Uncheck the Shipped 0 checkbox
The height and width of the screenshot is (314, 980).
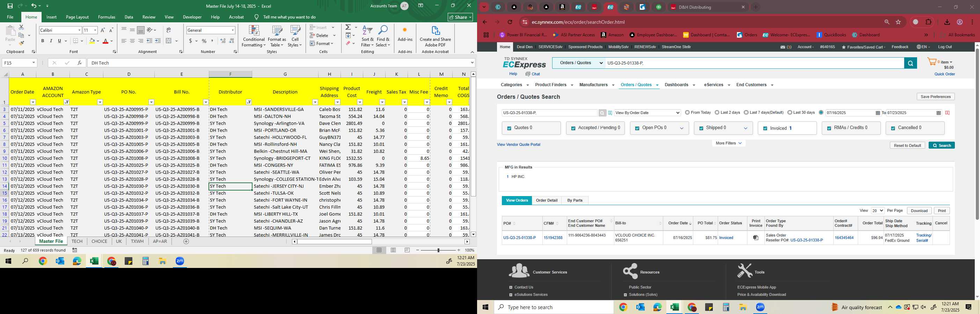click(701, 128)
